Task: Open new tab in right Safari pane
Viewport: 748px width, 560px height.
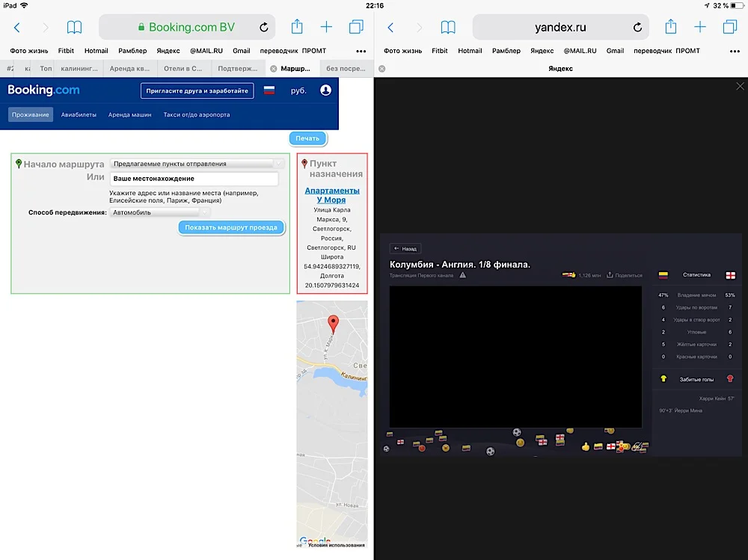Action: tap(700, 27)
